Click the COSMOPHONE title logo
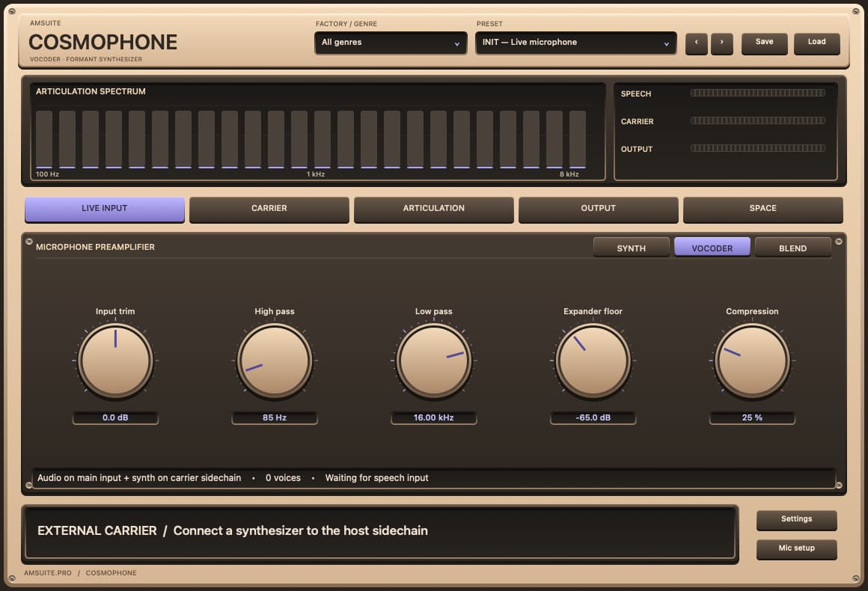The image size is (868, 591). [103, 42]
